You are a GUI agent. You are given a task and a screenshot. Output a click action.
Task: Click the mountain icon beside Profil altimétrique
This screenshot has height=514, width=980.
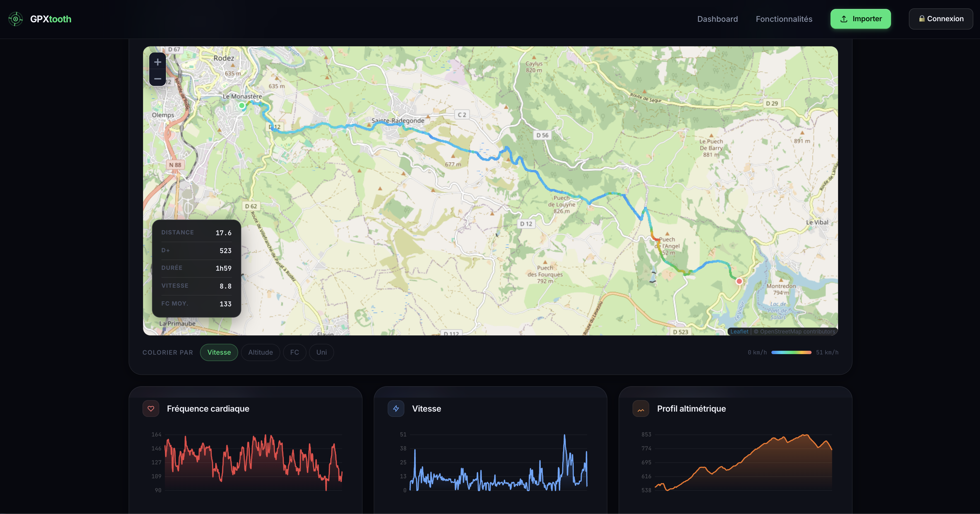click(x=641, y=409)
